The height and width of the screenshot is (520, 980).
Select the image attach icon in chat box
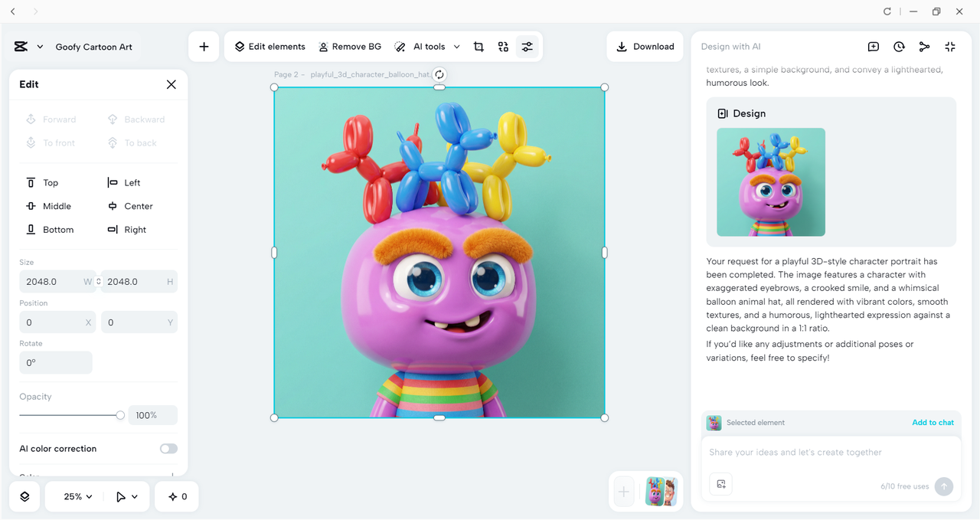720,484
